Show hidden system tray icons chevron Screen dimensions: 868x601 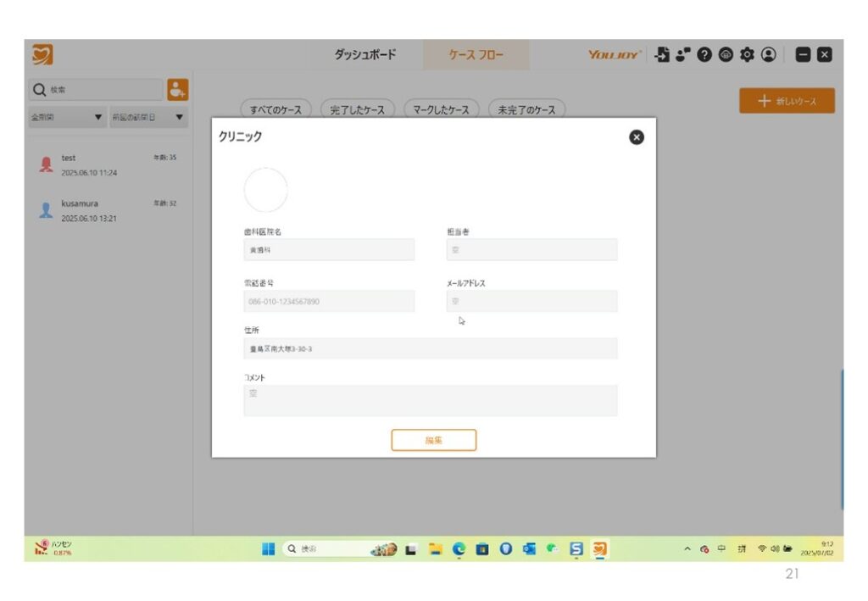point(687,549)
